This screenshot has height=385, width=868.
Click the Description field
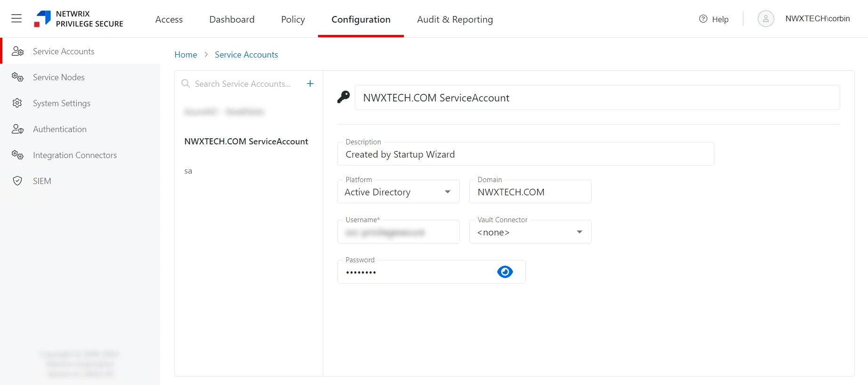point(525,154)
